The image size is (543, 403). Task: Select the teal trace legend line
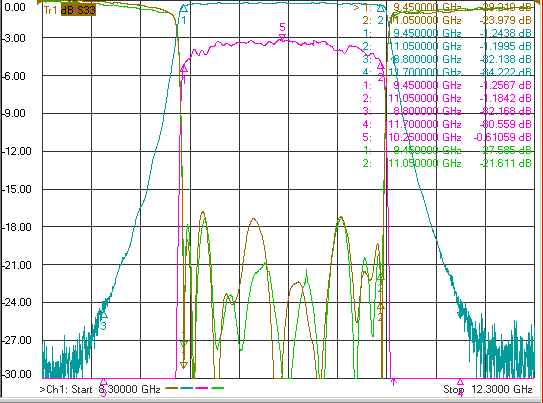point(187,388)
